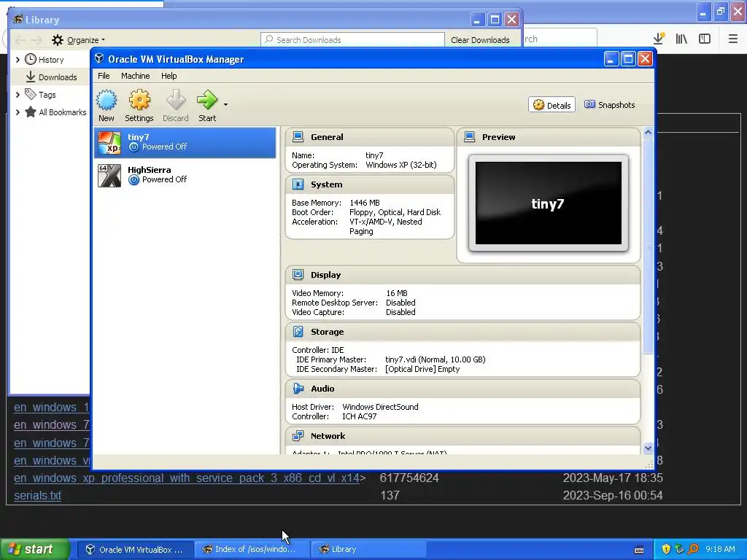Image resolution: width=747 pixels, height=560 pixels.
Task: Click the Network section icon
Action: point(298,436)
